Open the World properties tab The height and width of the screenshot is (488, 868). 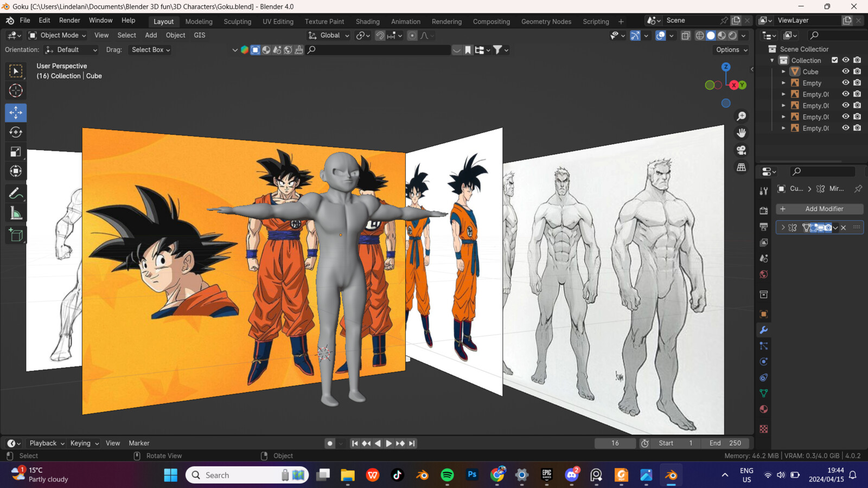(x=764, y=274)
